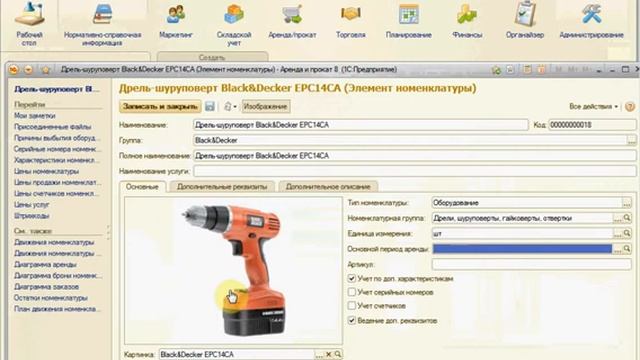Viewport: 640px width, 360px height.
Task: Save the item using the floppy disk icon
Action: (x=210, y=107)
